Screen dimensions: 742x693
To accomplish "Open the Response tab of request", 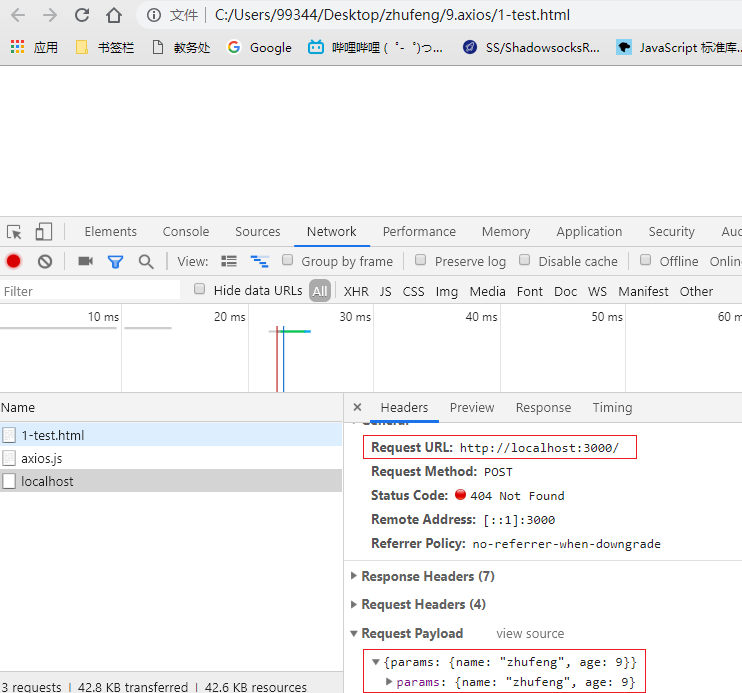I will click(x=543, y=407).
